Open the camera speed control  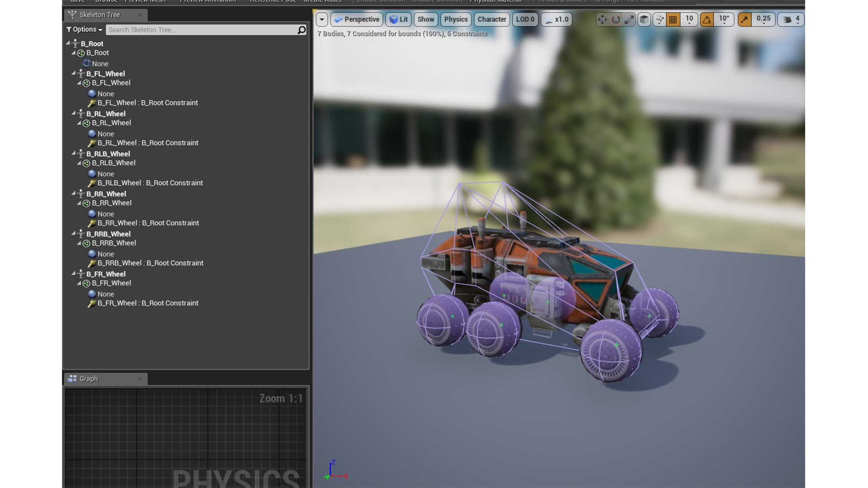pyautogui.click(x=790, y=19)
